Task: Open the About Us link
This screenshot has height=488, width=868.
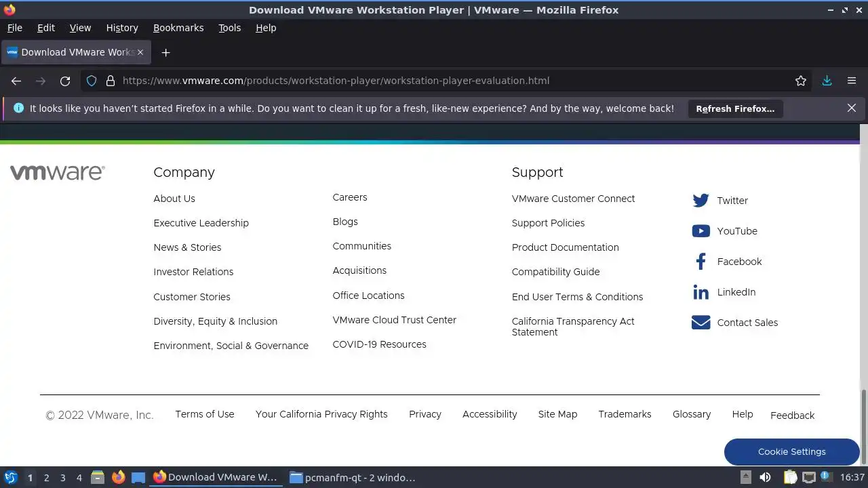Action: (174, 199)
